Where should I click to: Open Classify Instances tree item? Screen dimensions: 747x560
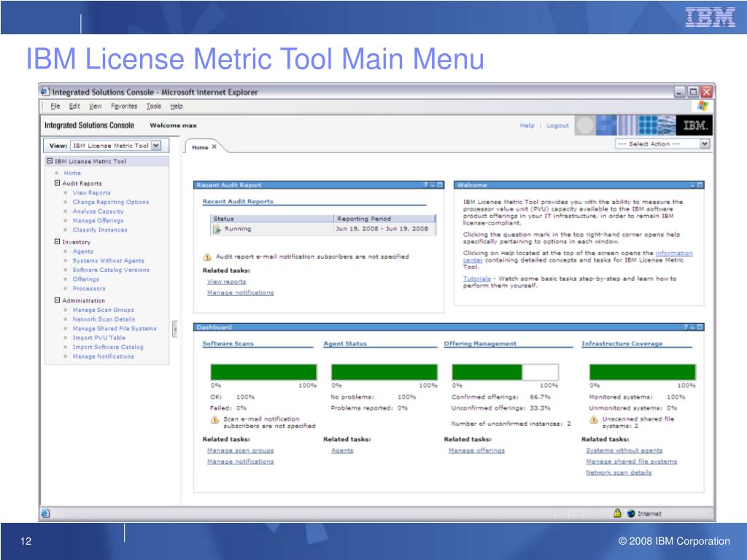coord(99,230)
